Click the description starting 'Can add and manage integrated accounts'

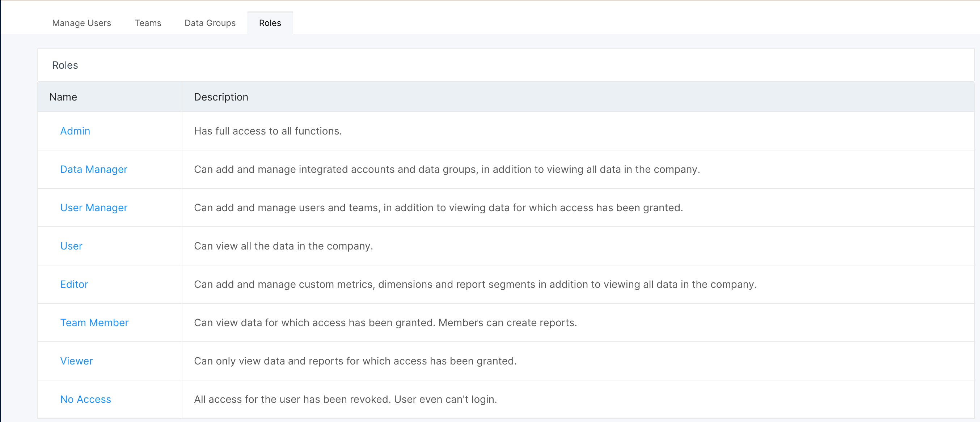coord(447,170)
